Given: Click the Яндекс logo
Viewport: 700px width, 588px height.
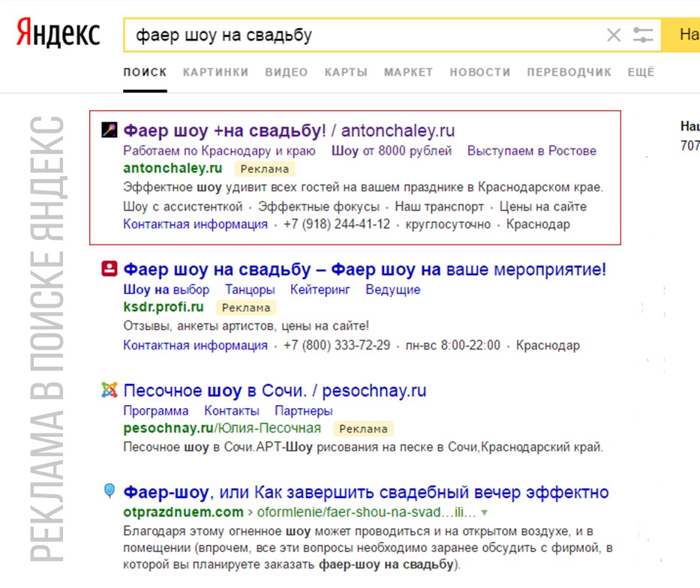Looking at the screenshot, I should coord(58,34).
